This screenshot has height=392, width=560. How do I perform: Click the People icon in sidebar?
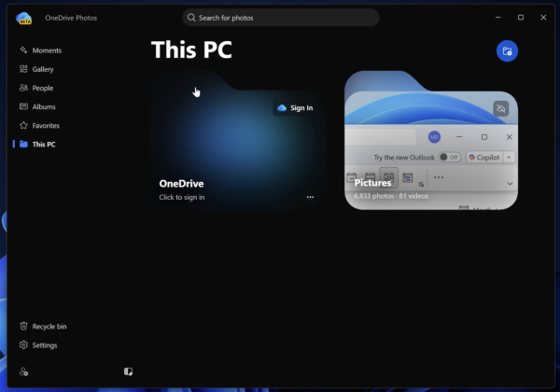click(23, 88)
